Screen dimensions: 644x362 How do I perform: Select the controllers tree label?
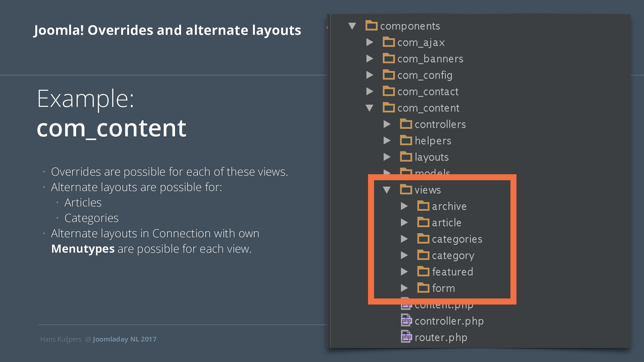(440, 125)
